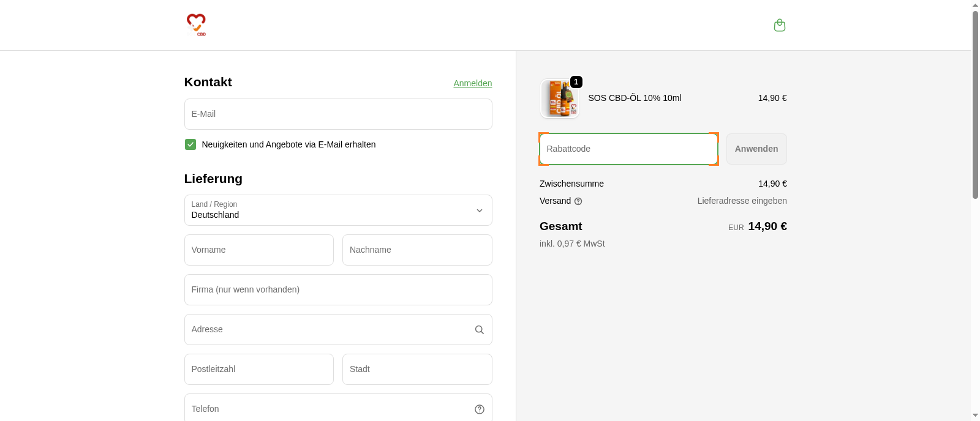980x421 pixels.
Task: Click into the Rabattcode field
Action: point(628,149)
